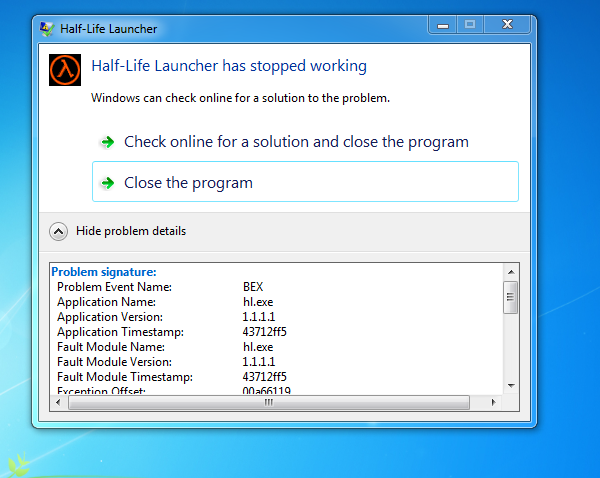The height and width of the screenshot is (478, 600).
Task: Click the Application Timestamp label
Action: [121, 332]
